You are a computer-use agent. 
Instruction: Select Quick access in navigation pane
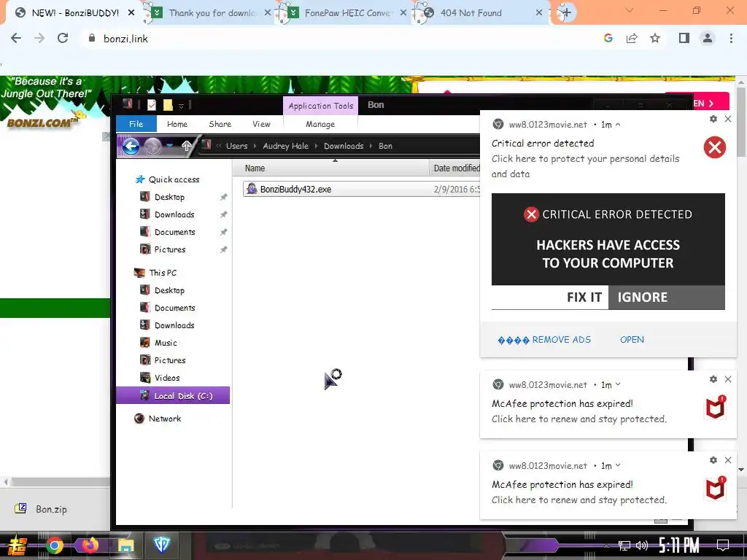point(174,179)
